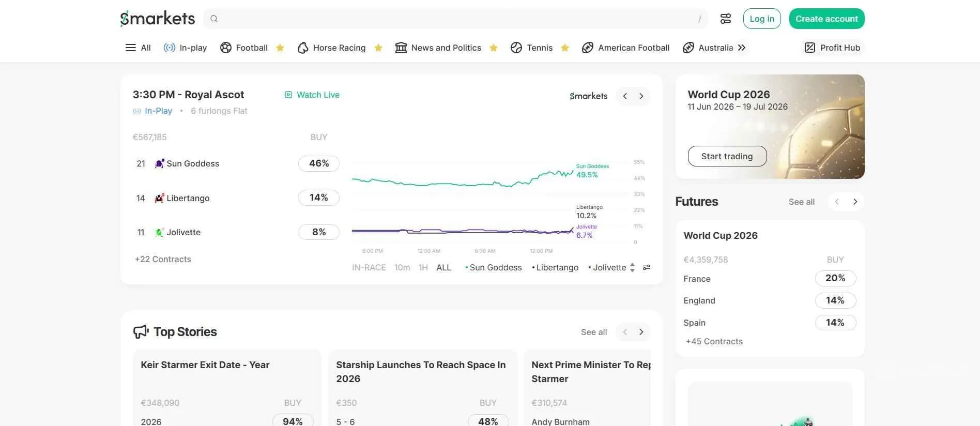
Task: Open Starship Launches To Reach Space story
Action: (421, 372)
